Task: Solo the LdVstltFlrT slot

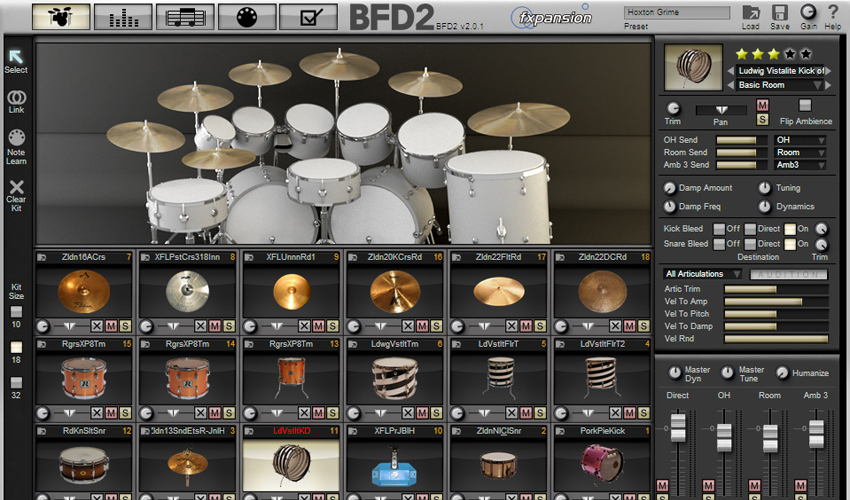Action: coord(540,413)
